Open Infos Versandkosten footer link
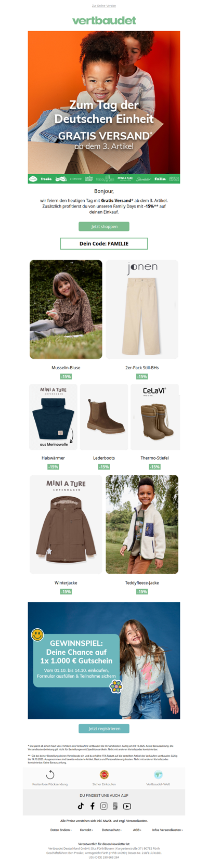This screenshot has height=868, width=208. (x=167, y=830)
